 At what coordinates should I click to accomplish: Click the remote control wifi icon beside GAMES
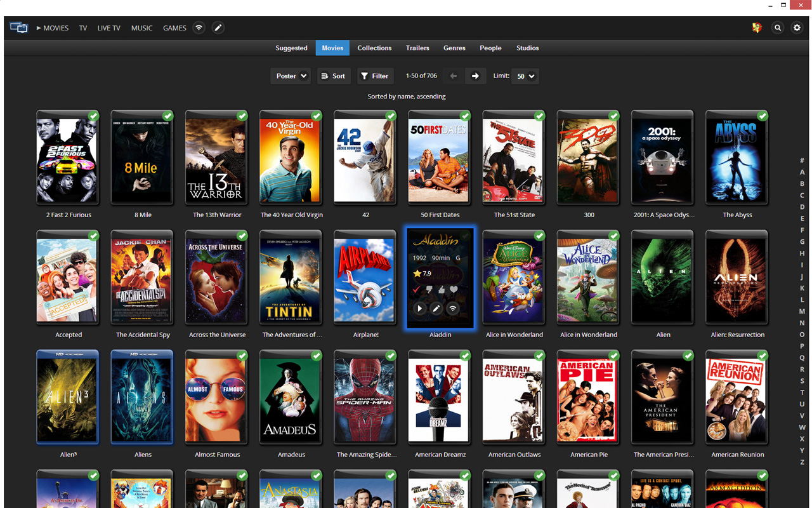click(199, 28)
